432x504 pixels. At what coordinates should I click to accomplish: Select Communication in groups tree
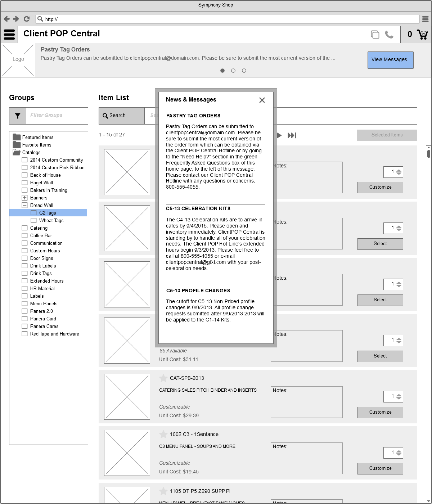pos(46,243)
